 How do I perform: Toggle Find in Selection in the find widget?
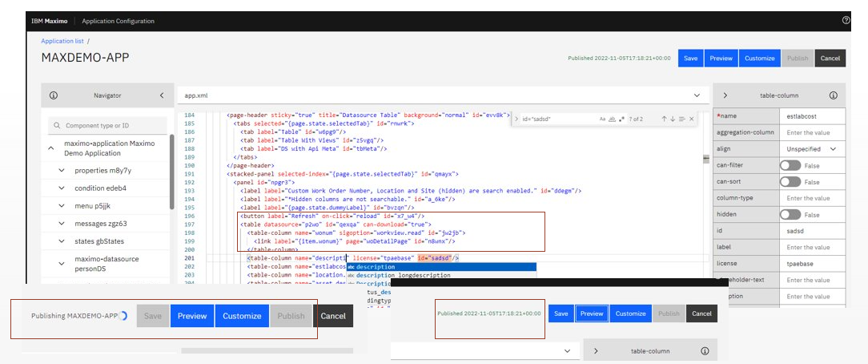click(x=682, y=119)
